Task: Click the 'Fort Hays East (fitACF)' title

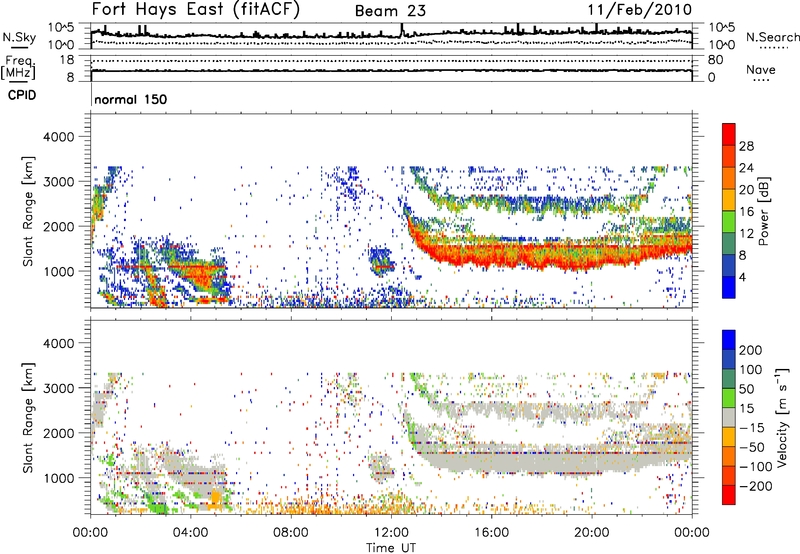Action: 196,10
